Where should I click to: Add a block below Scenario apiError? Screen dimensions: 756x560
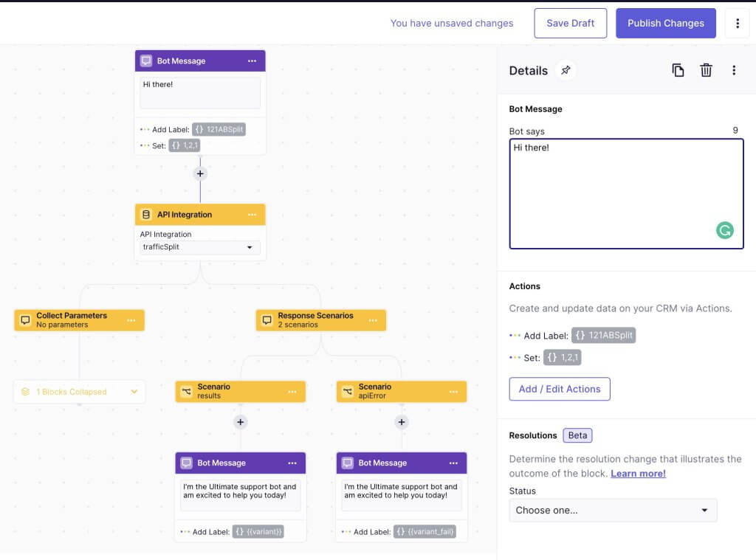tap(401, 422)
